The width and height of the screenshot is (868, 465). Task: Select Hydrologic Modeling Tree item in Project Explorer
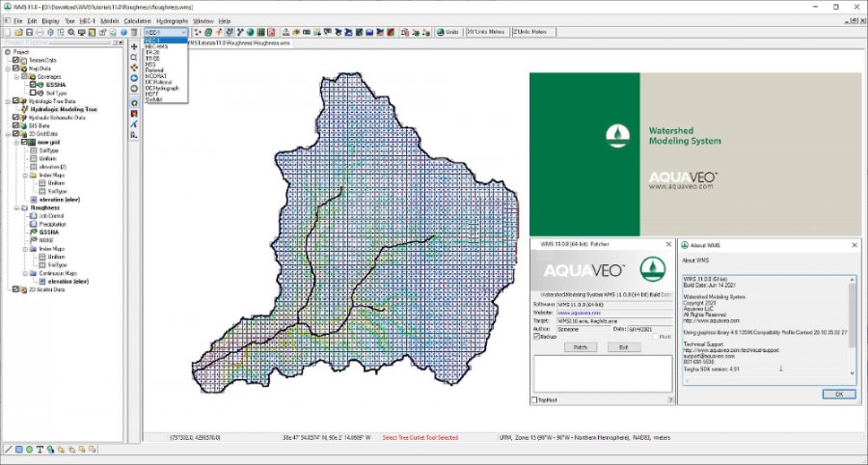[63, 110]
